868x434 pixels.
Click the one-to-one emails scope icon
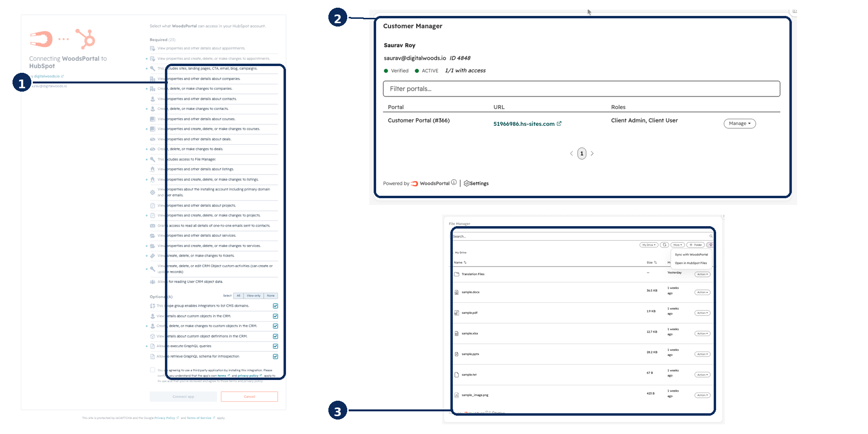[152, 226]
